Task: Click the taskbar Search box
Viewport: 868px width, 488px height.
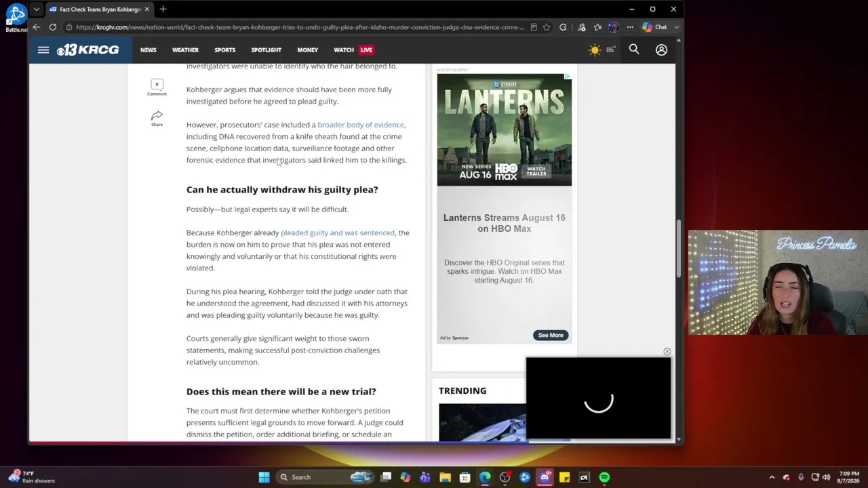Action: [x=325, y=477]
